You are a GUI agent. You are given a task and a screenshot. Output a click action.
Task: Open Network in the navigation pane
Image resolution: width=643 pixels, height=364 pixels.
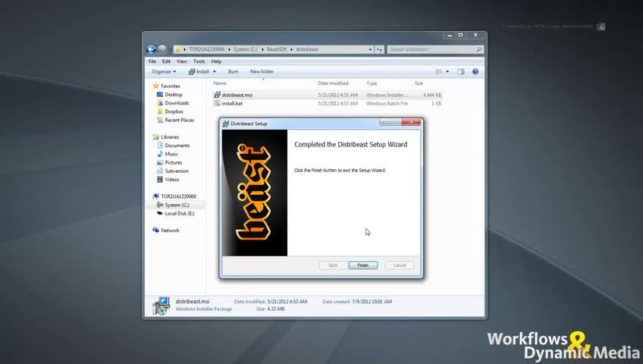coord(170,231)
